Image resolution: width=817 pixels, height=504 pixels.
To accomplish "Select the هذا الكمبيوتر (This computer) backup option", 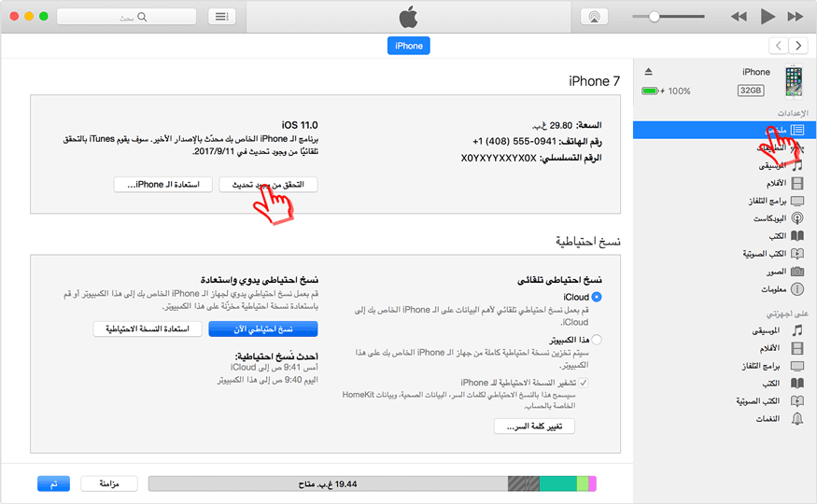I will (597, 340).
